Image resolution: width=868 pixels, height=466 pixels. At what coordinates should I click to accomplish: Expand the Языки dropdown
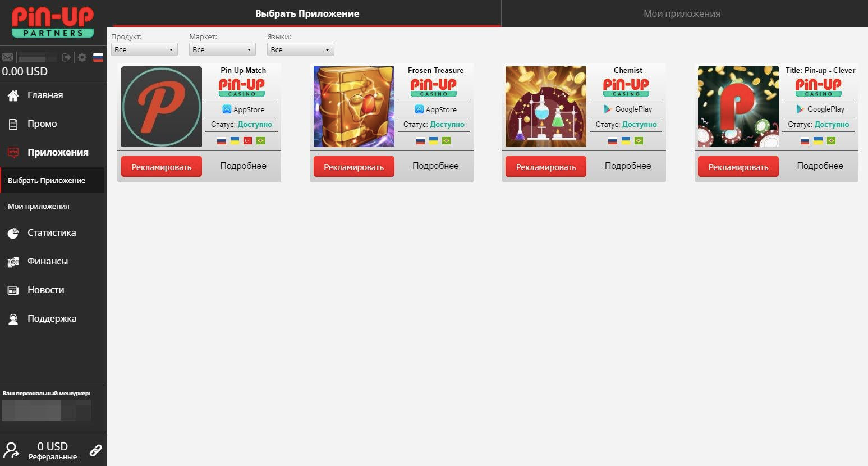coord(300,49)
